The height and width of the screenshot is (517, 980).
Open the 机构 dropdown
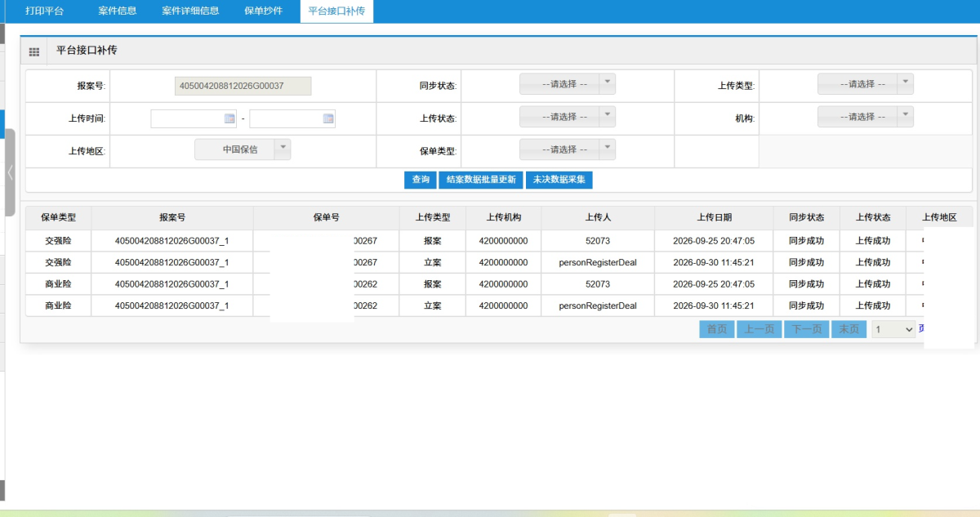click(866, 117)
